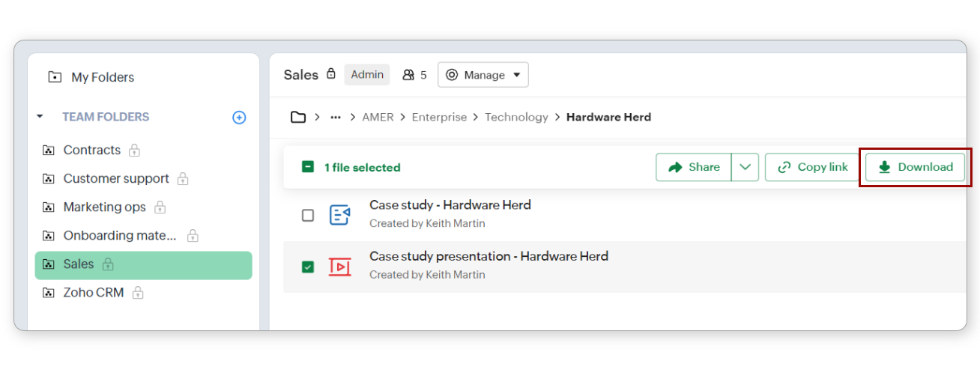The image size is (980, 370).
Task: Go to My Folders
Action: point(102,77)
